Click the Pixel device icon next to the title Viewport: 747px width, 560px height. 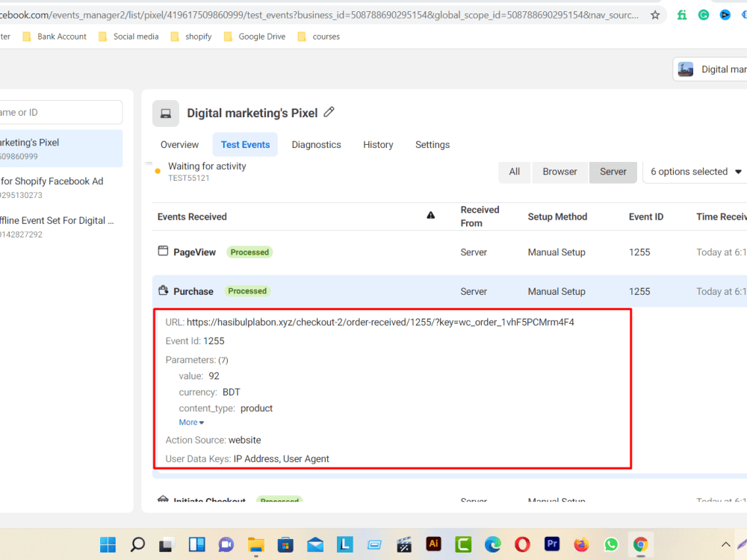[165, 112]
